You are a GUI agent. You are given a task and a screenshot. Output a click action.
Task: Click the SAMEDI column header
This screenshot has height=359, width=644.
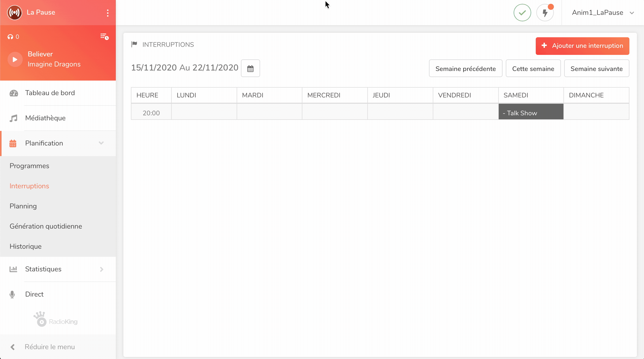tap(531, 95)
